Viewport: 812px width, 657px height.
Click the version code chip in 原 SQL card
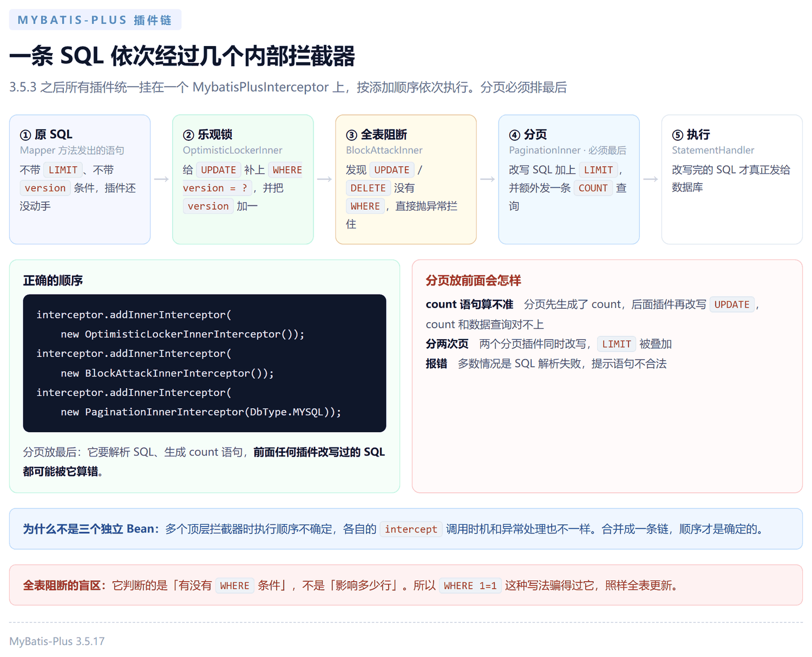coord(45,188)
